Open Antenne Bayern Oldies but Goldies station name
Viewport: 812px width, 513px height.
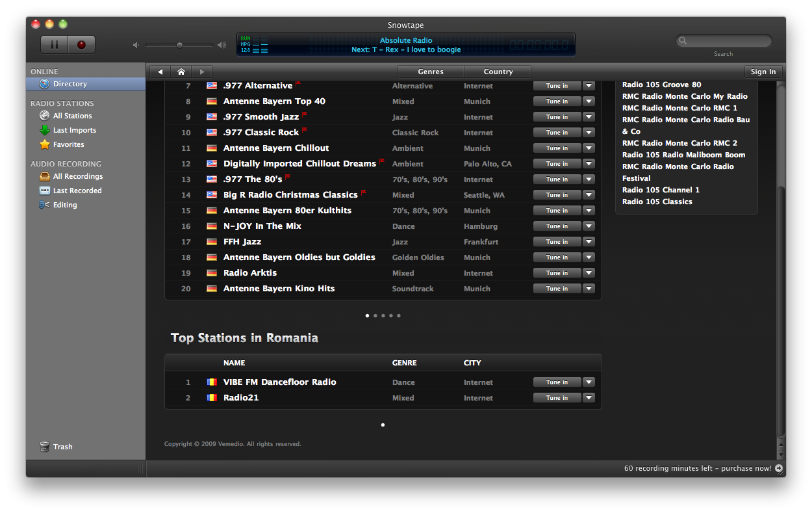coord(299,257)
